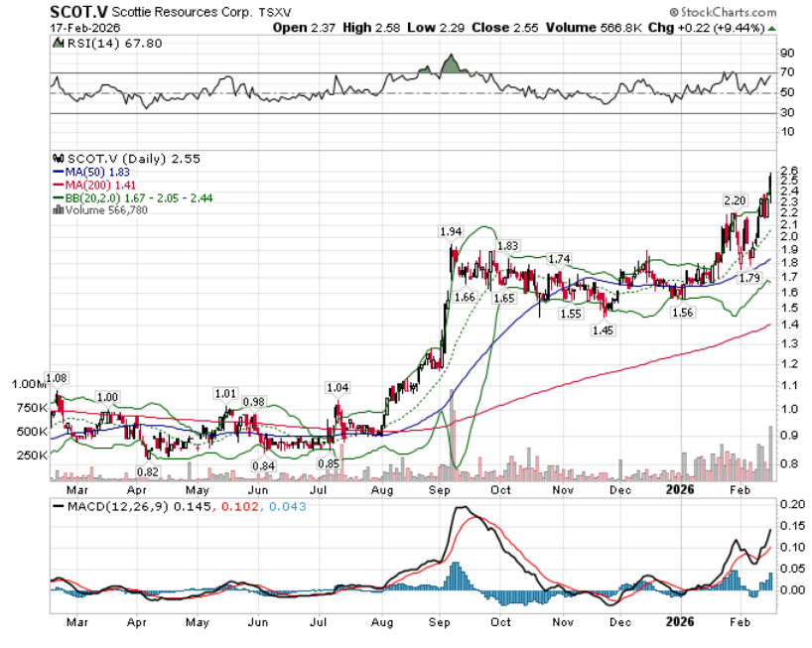Click the SCOT.V (Daily) 2.55 legend label
The image size is (812, 648).
pos(134,159)
